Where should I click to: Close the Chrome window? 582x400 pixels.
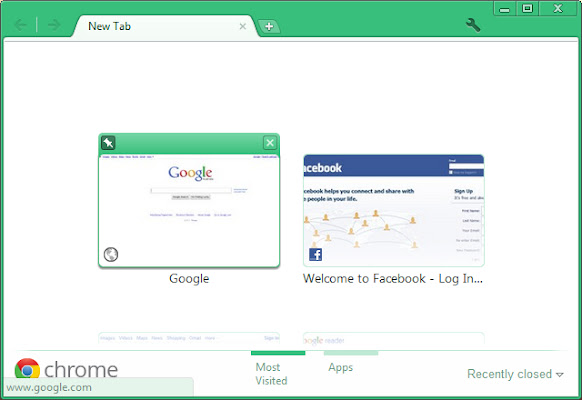coord(558,9)
